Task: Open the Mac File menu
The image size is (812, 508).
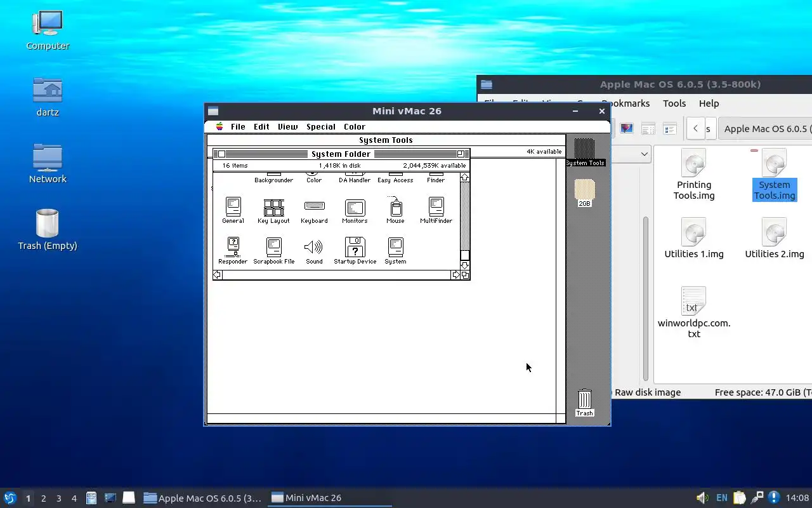Action: (x=238, y=126)
